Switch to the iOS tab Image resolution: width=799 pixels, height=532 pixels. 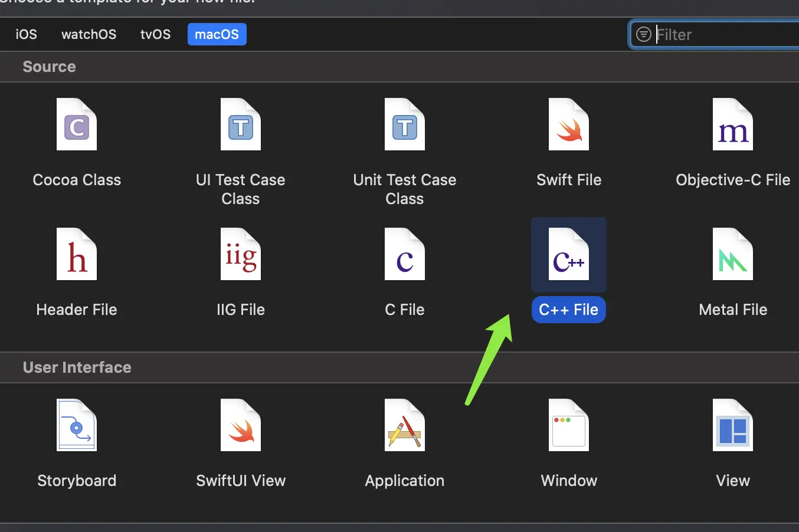pyautogui.click(x=26, y=34)
